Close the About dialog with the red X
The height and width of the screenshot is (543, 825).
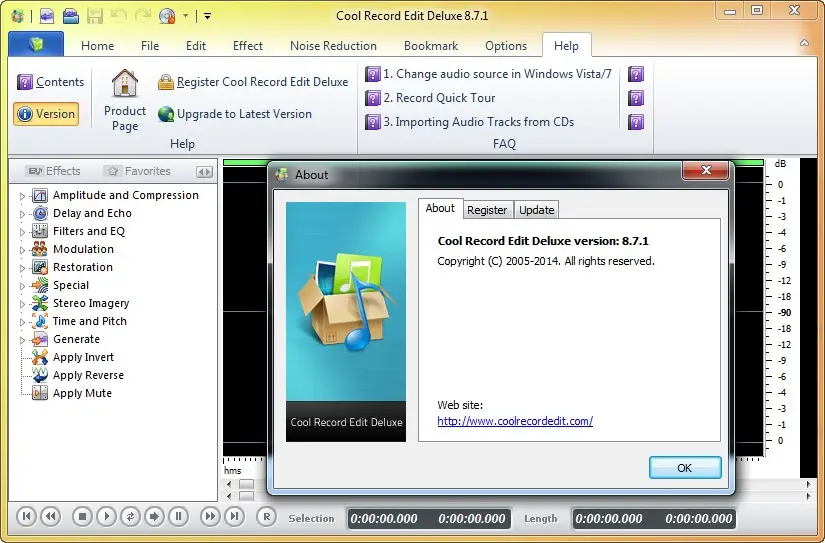coord(706,170)
